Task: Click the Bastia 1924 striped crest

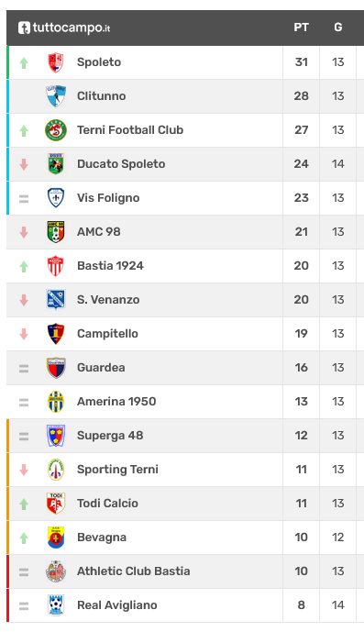Action: pyautogui.click(x=56, y=266)
